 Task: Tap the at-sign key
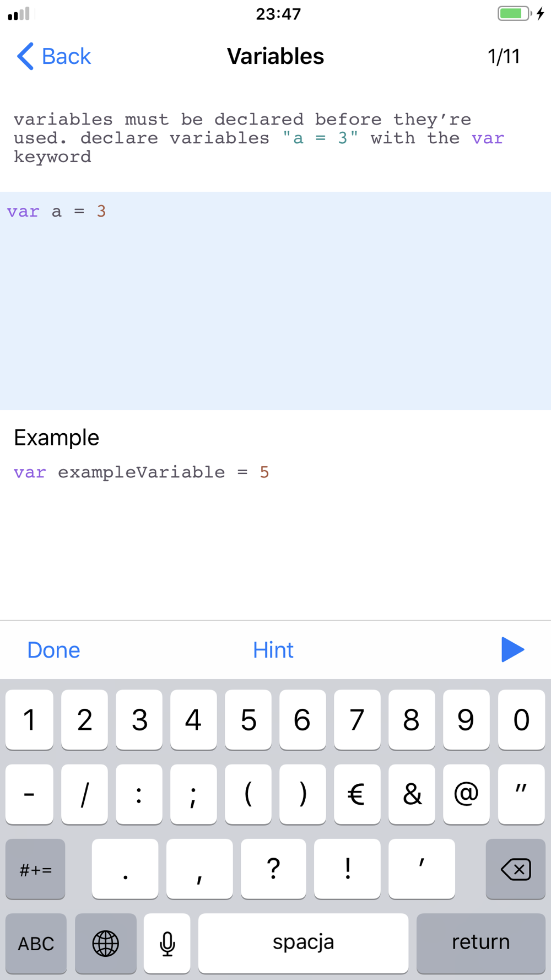click(x=466, y=794)
